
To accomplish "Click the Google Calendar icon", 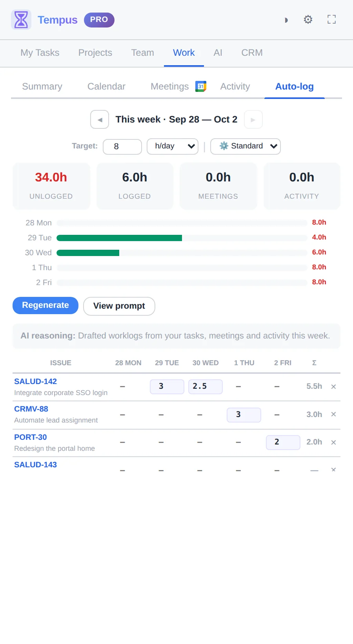I will (x=201, y=86).
